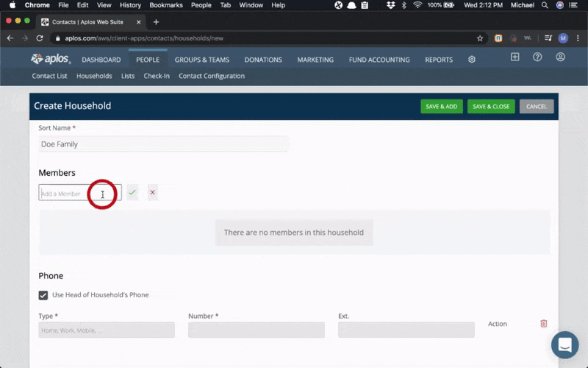The width and height of the screenshot is (588, 368).
Task: Open the Reports tab
Action: [439, 60]
